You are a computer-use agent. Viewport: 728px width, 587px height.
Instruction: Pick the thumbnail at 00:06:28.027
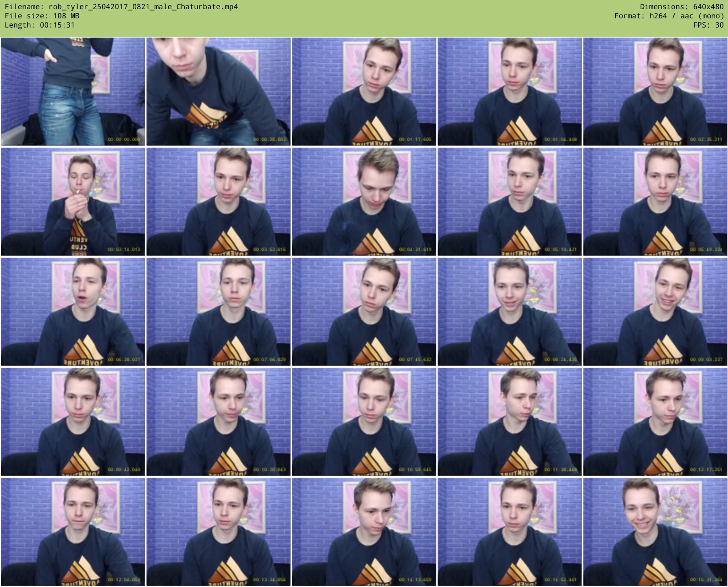(73, 312)
